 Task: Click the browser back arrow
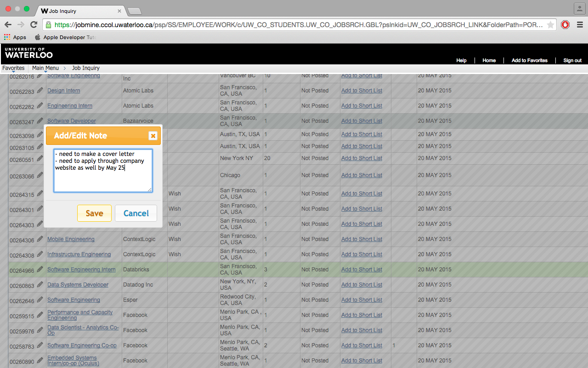point(8,24)
